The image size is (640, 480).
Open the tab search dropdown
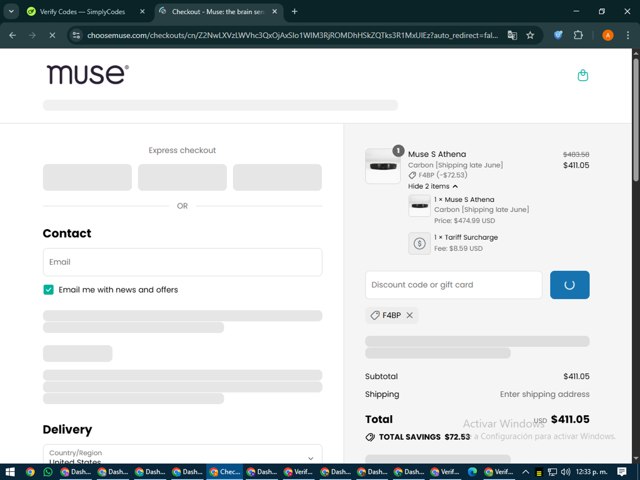pos(11,12)
